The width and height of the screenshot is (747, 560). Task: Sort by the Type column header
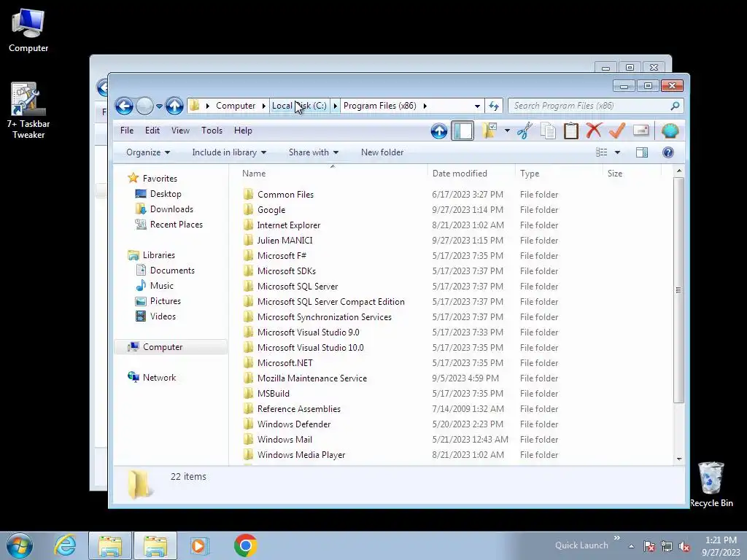point(559,174)
